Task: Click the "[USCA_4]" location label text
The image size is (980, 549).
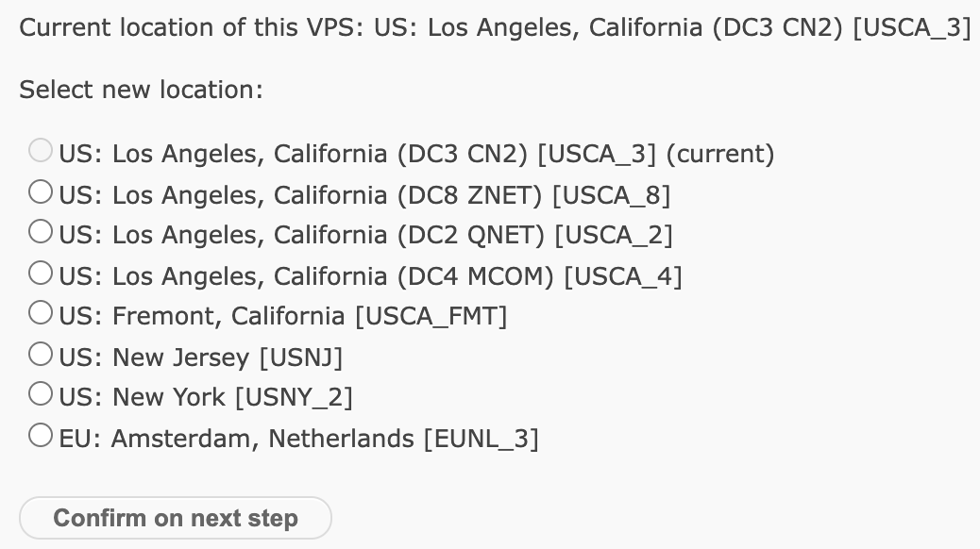Action: tap(622, 276)
